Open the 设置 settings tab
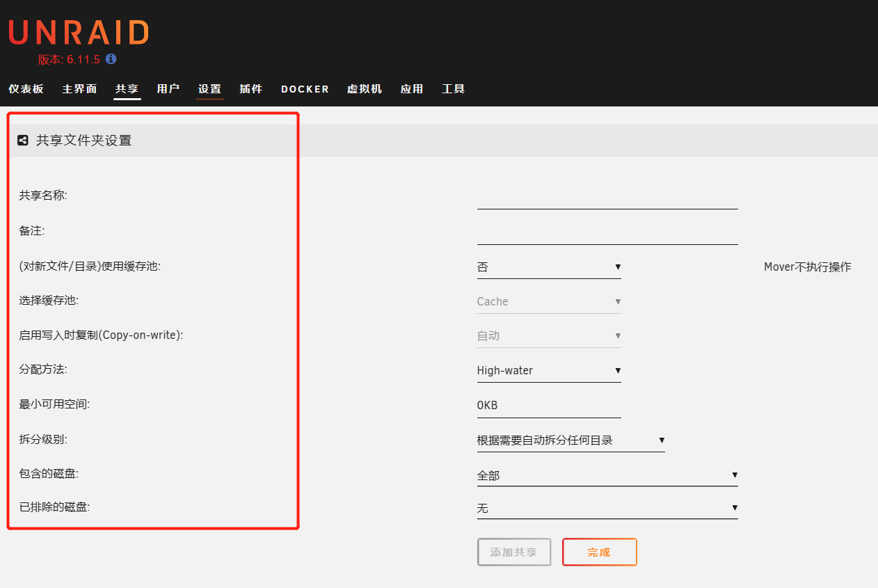The image size is (878, 588). pyautogui.click(x=209, y=89)
